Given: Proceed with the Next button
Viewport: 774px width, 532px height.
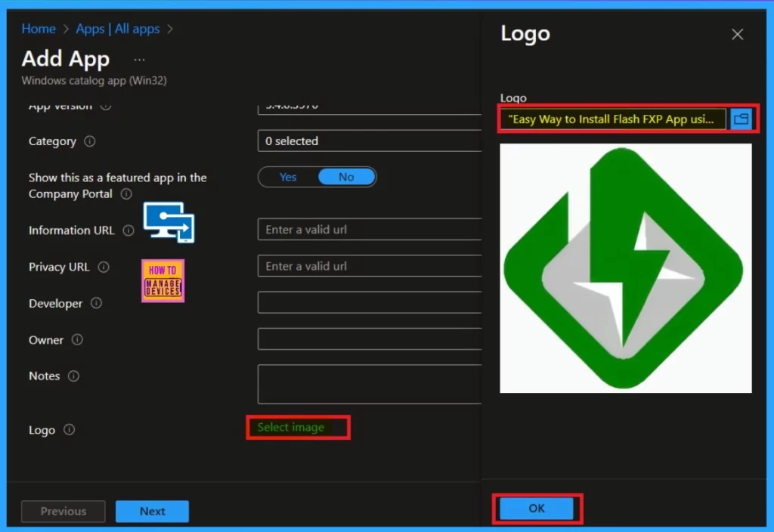Looking at the screenshot, I should coord(152,512).
